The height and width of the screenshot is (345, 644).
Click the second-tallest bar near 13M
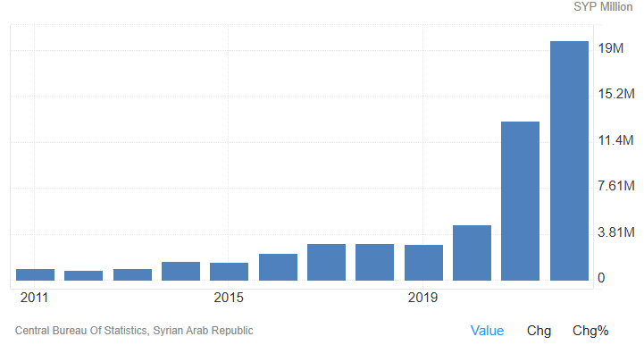click(x=521, y=201)
